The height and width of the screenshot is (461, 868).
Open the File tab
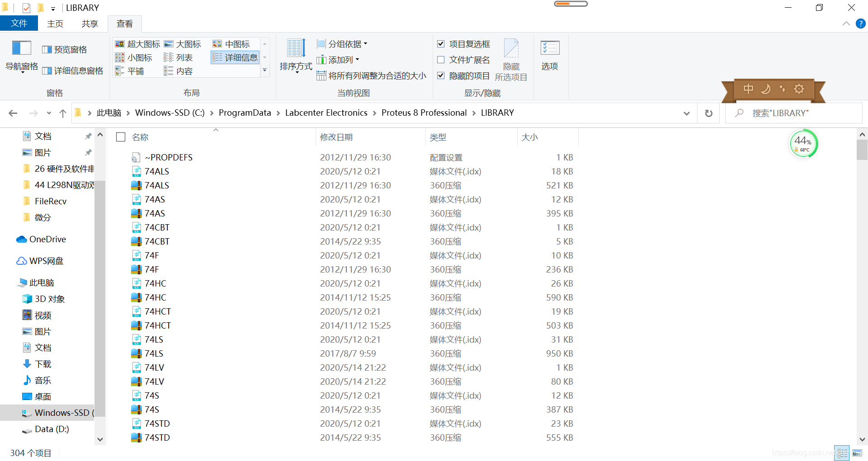point(19,24)
